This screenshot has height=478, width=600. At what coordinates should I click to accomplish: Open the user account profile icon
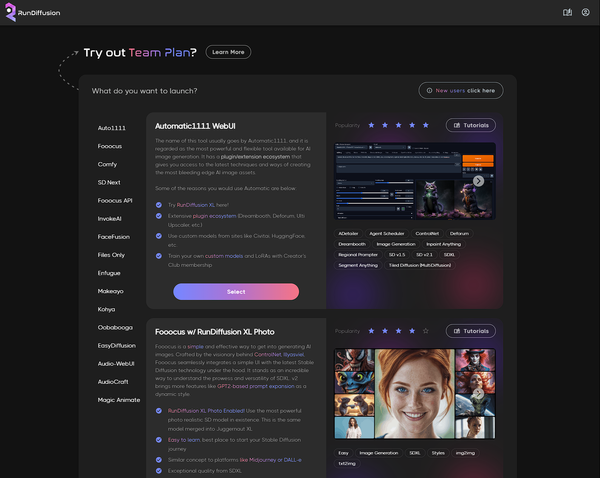coord(585,12)
